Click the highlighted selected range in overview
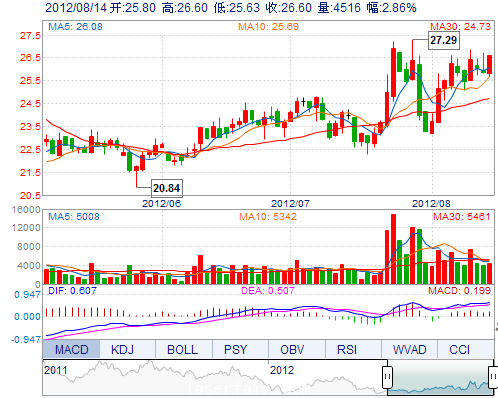Image resolution: width=498 pixels, height=398 pixels. pyautogui.click(x=440, y=378)
